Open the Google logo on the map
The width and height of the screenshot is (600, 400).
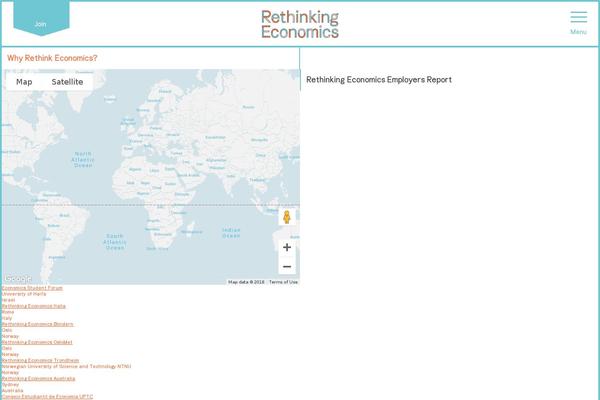(x=18, y=279)
